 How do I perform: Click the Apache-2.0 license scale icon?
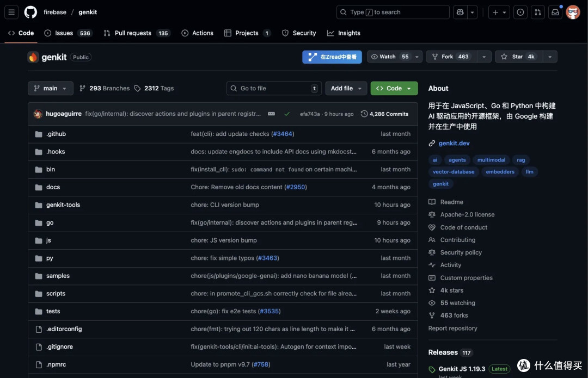click(x=432, y=215)
